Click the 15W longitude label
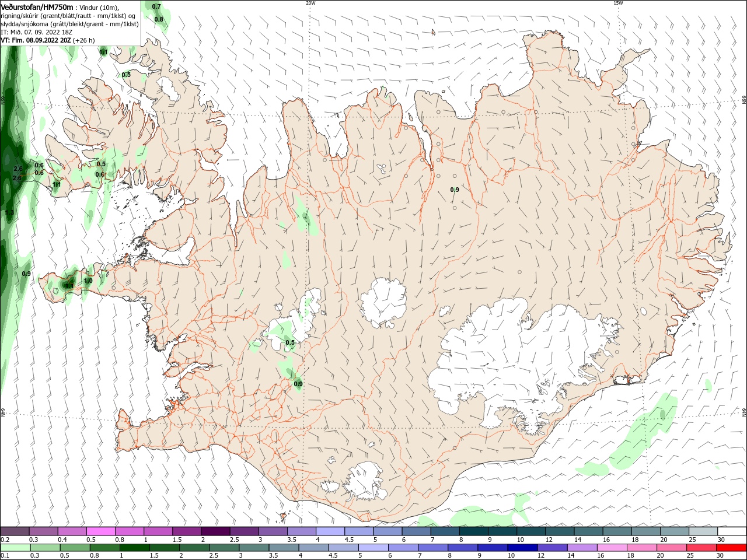 click(x=618, y=3)
